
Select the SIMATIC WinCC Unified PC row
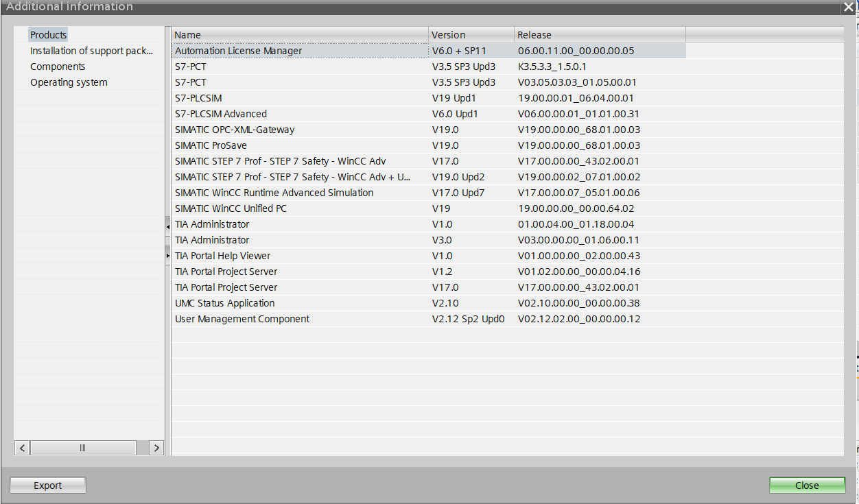[x=429, y=208]
